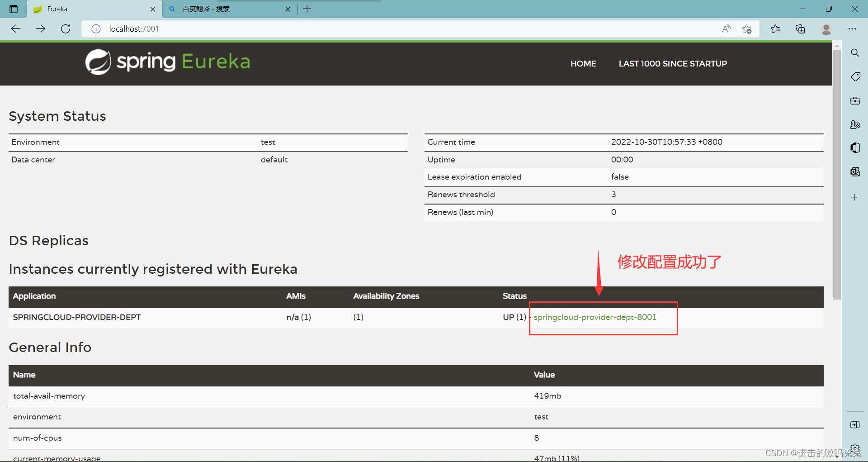Click the scroll up arrow of the page
868x462 pixels.
click(837, 45)
